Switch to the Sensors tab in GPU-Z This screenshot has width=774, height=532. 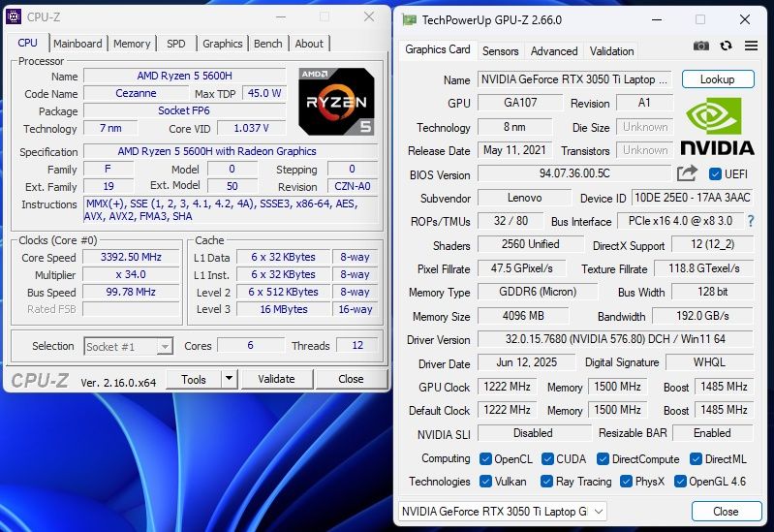click(500, 51)
